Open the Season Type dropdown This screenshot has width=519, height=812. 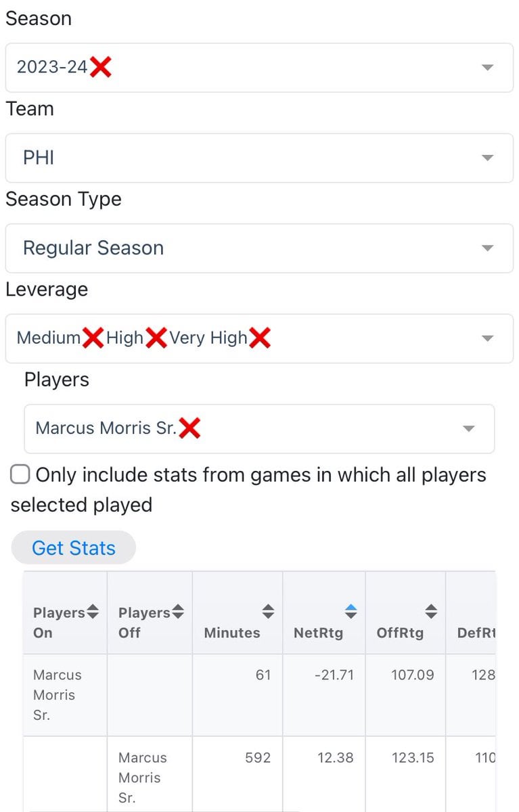tap(487, 248)
